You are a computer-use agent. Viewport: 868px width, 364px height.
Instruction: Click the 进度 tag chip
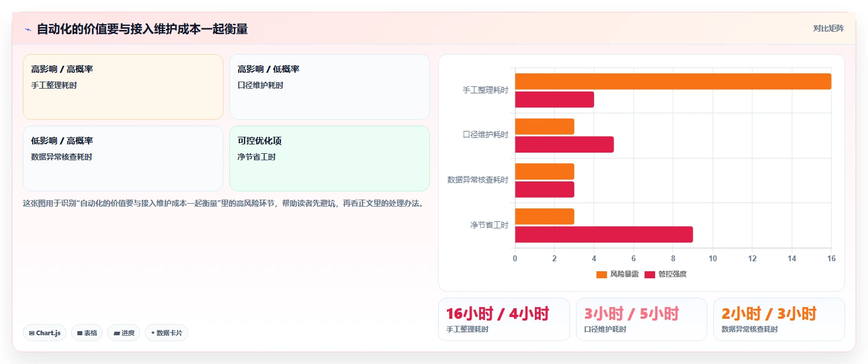124,333
